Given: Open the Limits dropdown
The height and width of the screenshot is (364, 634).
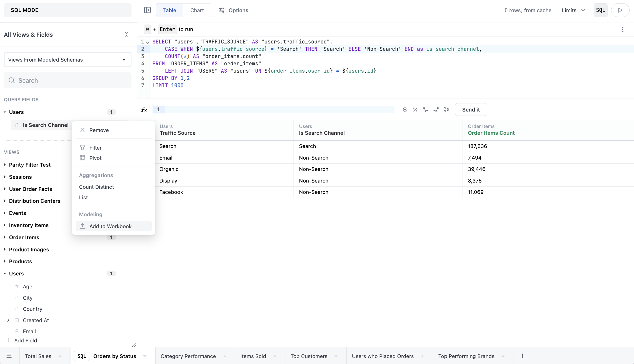Looking at the screenshot, I should tap(573, 10).
